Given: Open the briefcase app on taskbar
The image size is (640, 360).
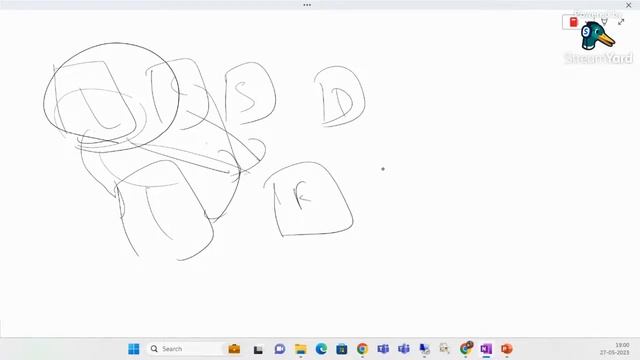Looking at the screenshot, I should coord(234,349).
